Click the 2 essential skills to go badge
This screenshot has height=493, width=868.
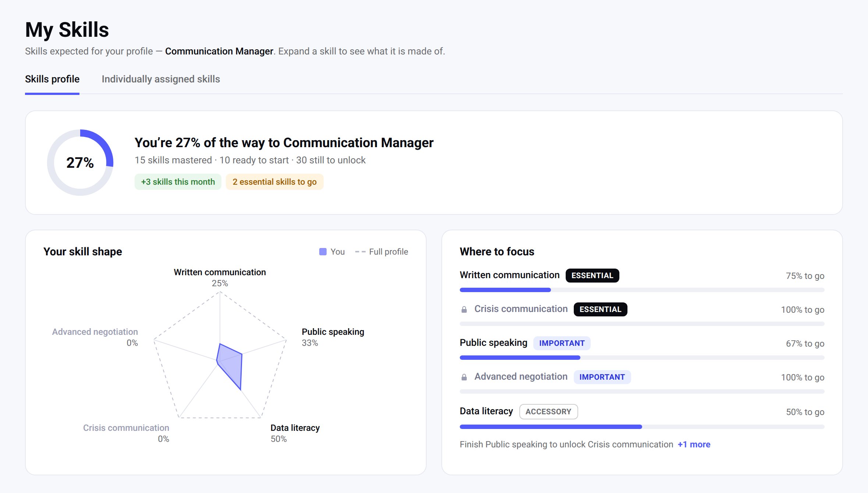point(275,182)
